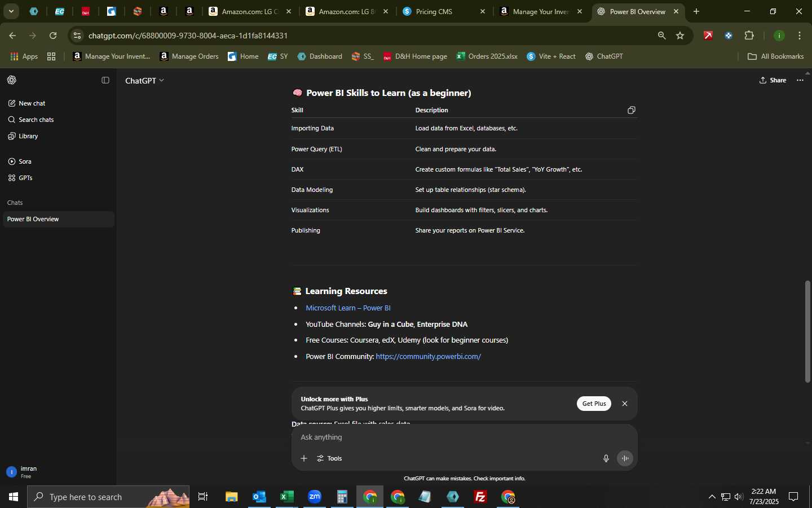Screen dimensions: 812x508
Task: Switch to the first Amazon.com LG tab
Action: point(250,11)
